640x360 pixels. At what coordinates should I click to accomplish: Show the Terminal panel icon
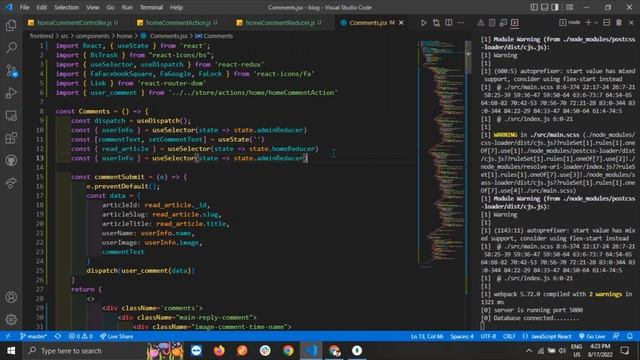[515, 23]
